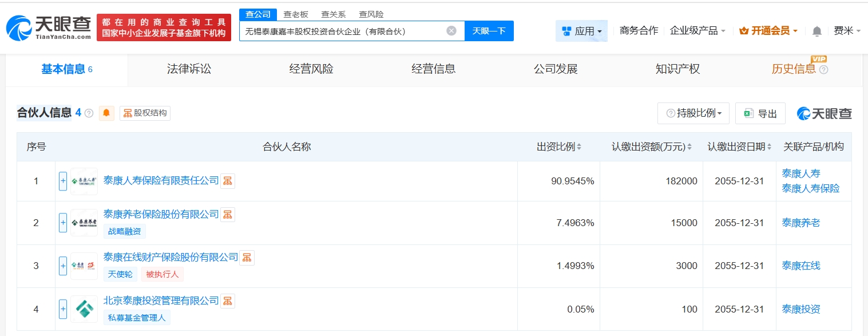Sort by 认缴出资日期 column arrows
The height and width of the screenshot is (336, 868).
770,147
